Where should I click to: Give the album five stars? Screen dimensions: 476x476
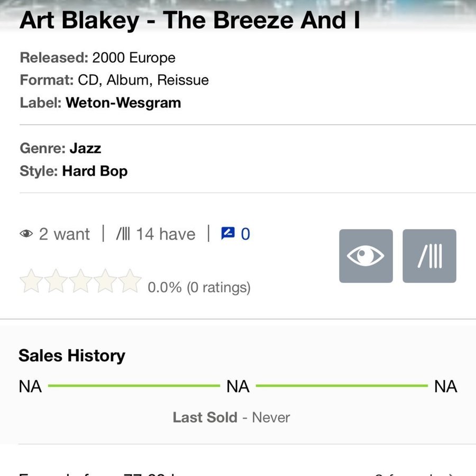tap(130, 281)
